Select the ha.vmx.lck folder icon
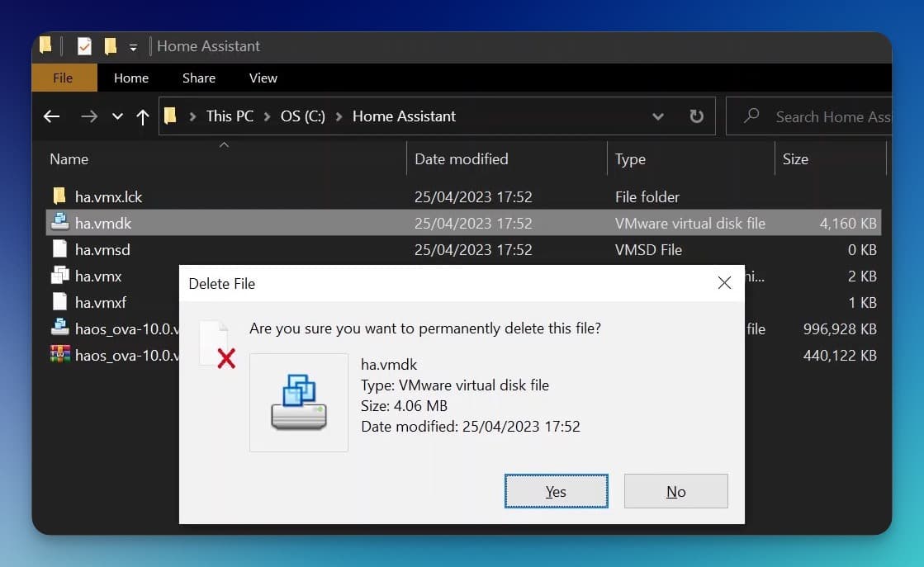Viewport: 924px width, 567px height. tap(59, 196)
